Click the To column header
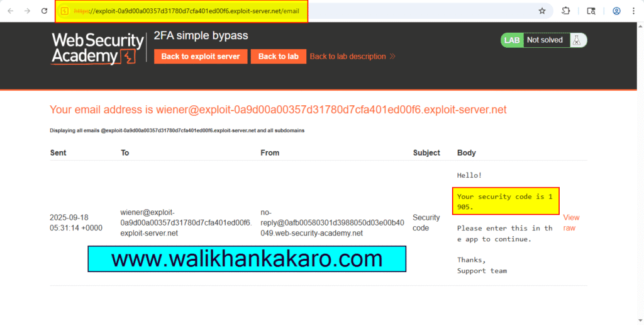 pos(125,152)
